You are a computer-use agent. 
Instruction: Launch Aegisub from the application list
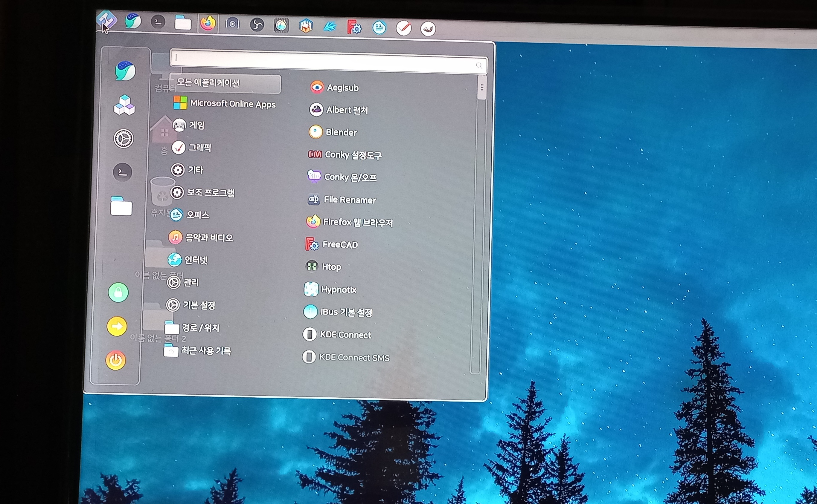tap(335, 87)
